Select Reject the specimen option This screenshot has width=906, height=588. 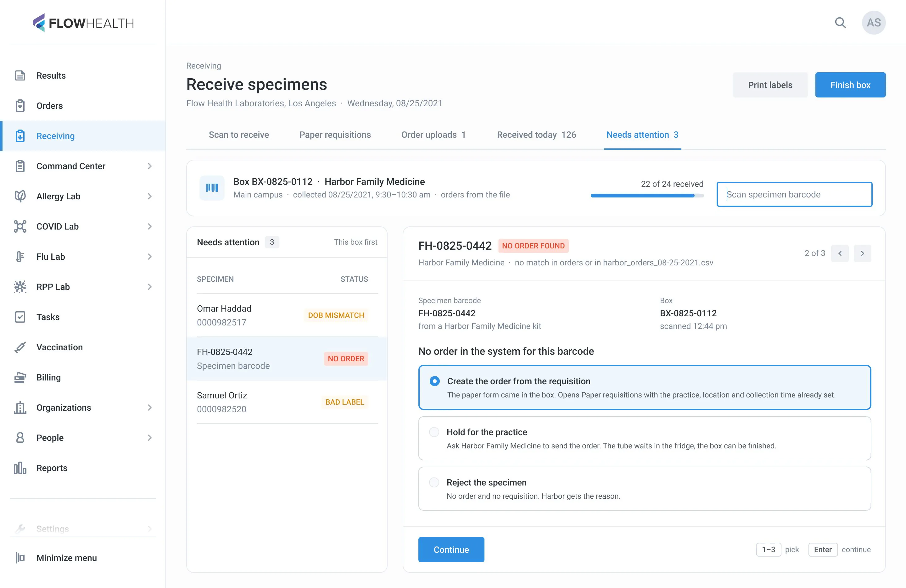point(645,489)
